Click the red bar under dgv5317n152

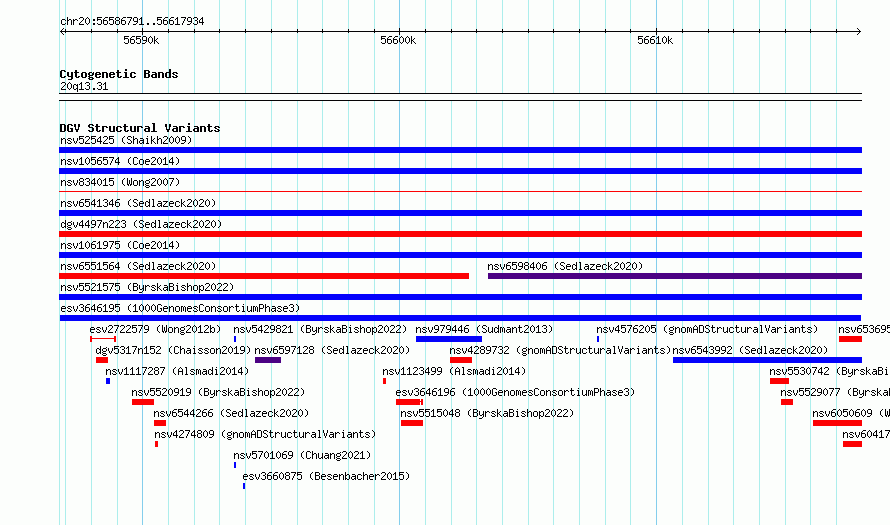point(102,360)
